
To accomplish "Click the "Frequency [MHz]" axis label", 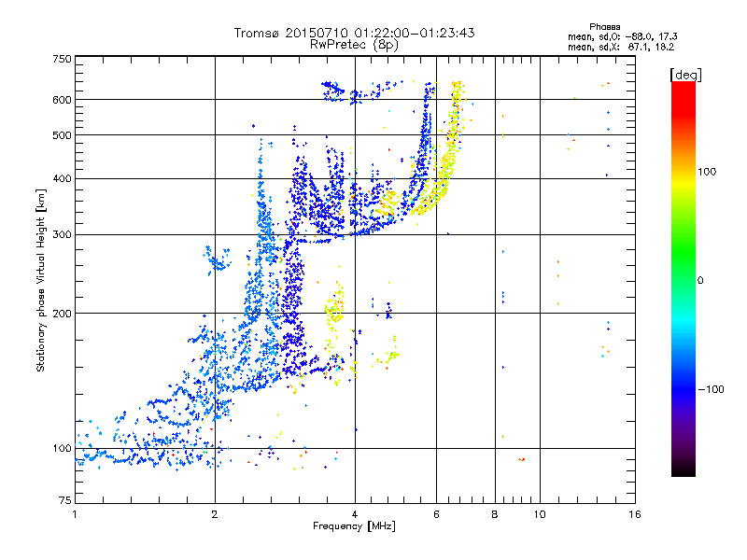I will (355, 526).
